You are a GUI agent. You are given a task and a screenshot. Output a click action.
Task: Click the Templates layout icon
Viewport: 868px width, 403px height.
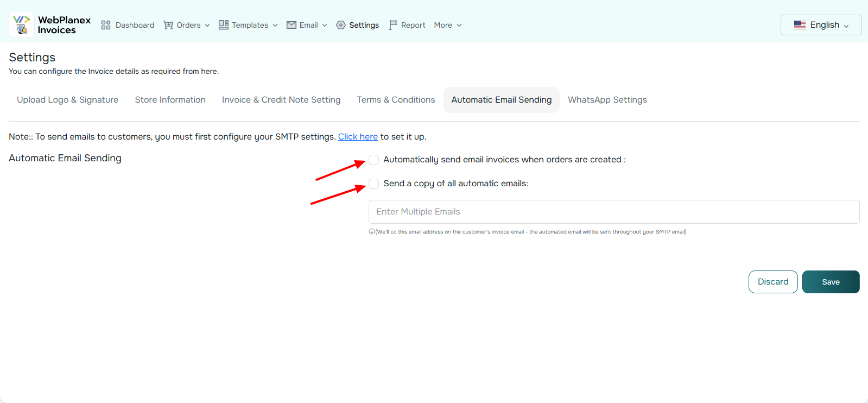223,25
